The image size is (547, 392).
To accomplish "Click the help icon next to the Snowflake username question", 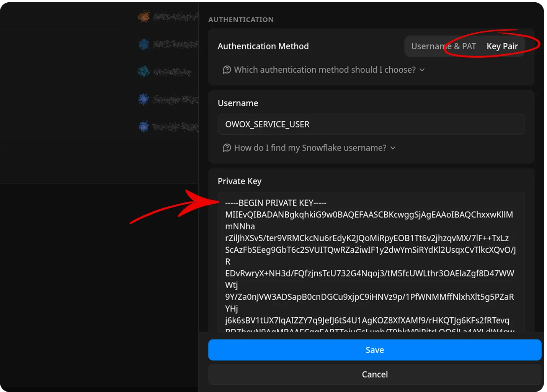I will click(227, 148).
